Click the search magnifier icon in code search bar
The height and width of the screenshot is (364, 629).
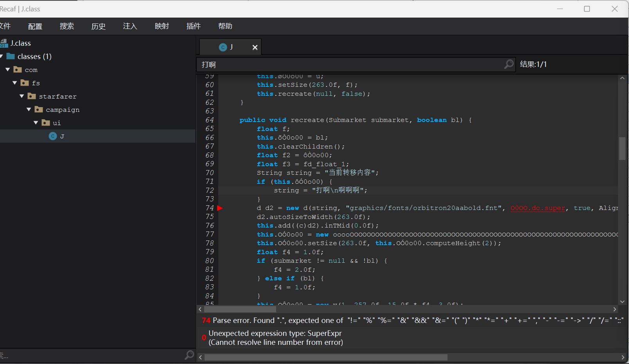pyautogui.click(x=509, y=64)
